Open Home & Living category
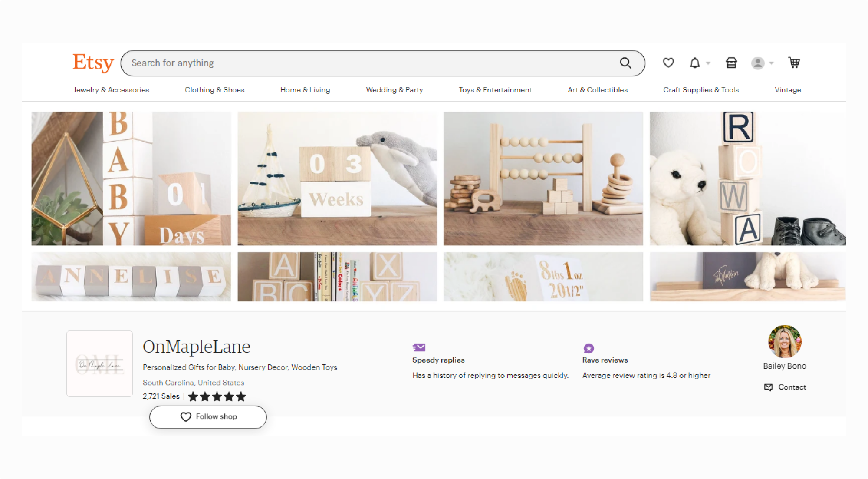This screenshot has width=868, height=479. coord(305,90)
